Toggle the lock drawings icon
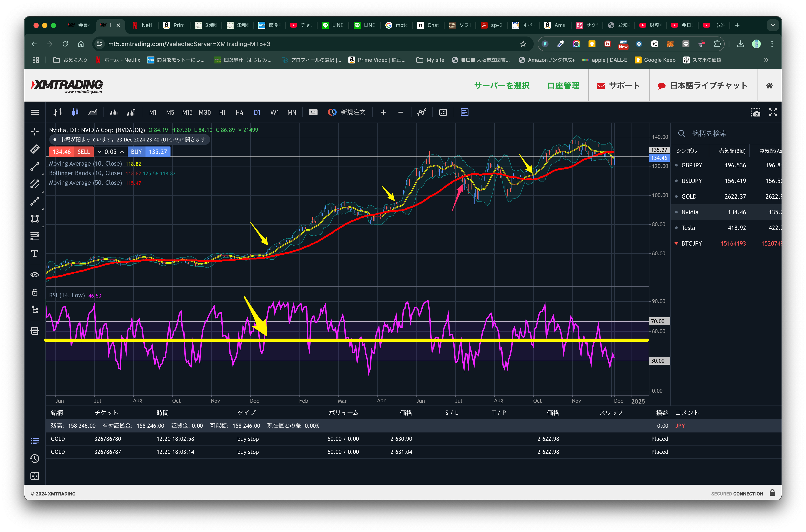 coord(35,292)
